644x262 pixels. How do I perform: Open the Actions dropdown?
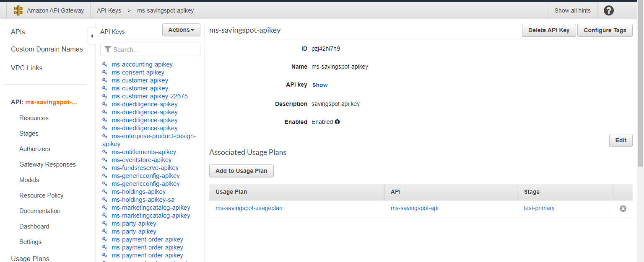point(181,30)
